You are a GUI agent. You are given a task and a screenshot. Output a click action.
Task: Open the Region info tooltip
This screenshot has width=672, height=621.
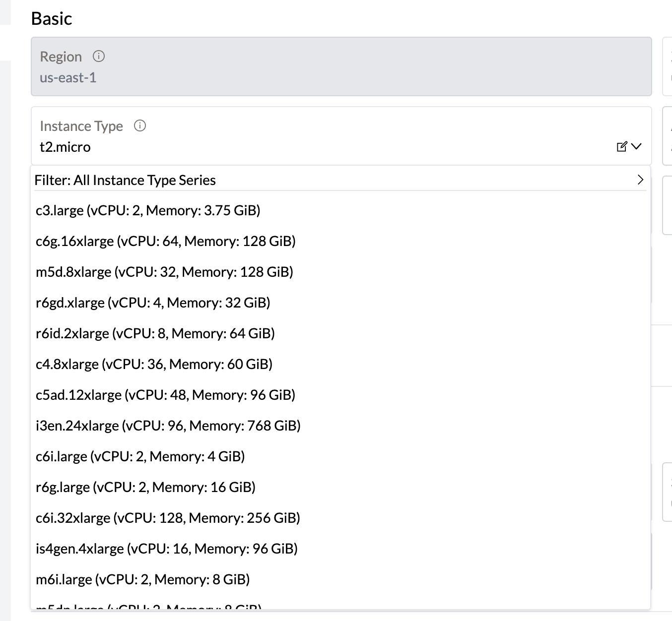tap(99, 56)
